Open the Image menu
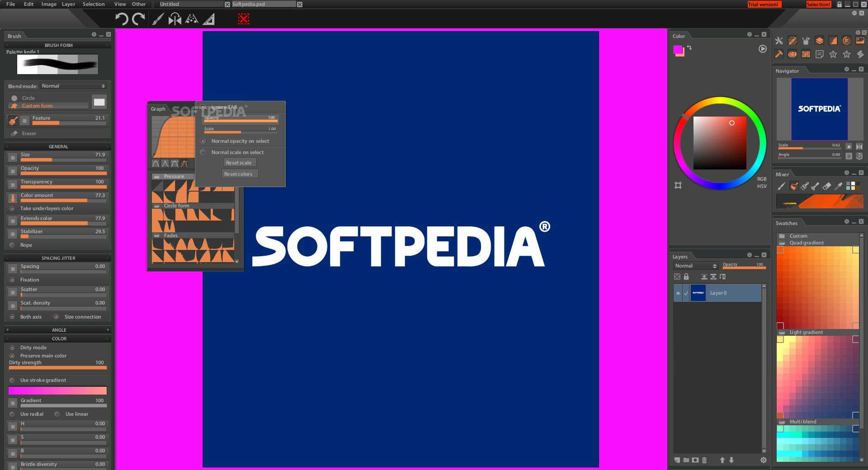Screen dimensions: 868x470 tap(49, 4)
